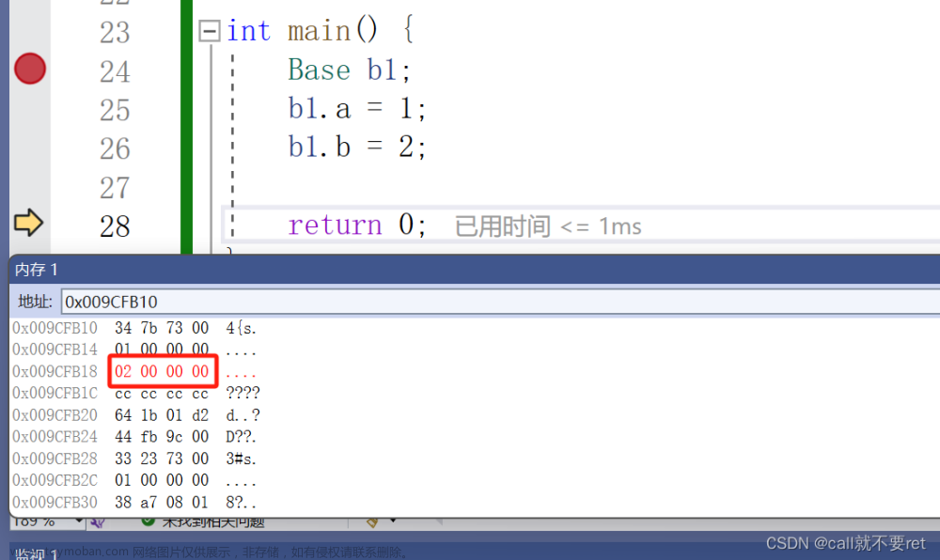Image resolution: width=940 pixels, height=560 pixels.
Task: Click the elapsed time tip '已用时间 <= 1ms'
Action: (548, 226)
